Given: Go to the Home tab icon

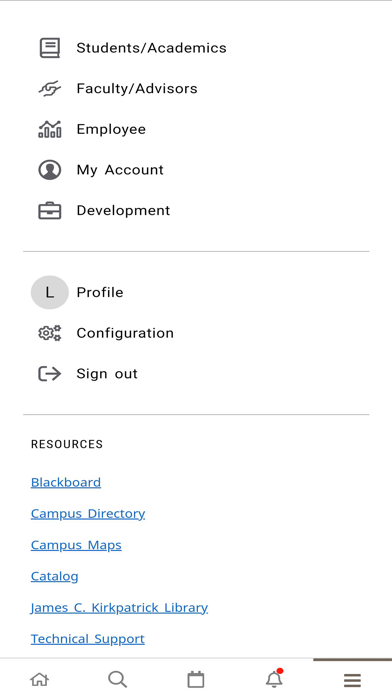Looking at the screenshot, I should coord(40,679).
